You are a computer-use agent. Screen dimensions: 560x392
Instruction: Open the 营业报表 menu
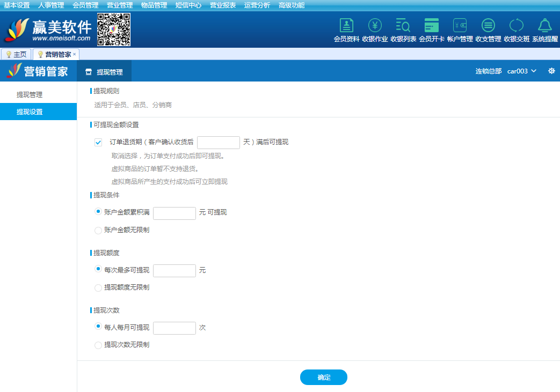point(222,5)
